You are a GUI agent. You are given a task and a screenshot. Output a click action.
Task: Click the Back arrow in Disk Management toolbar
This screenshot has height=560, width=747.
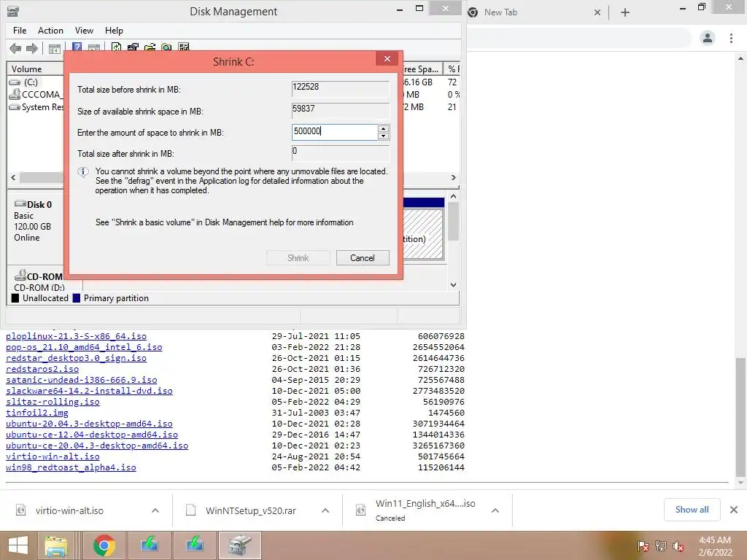click(15, 48)
